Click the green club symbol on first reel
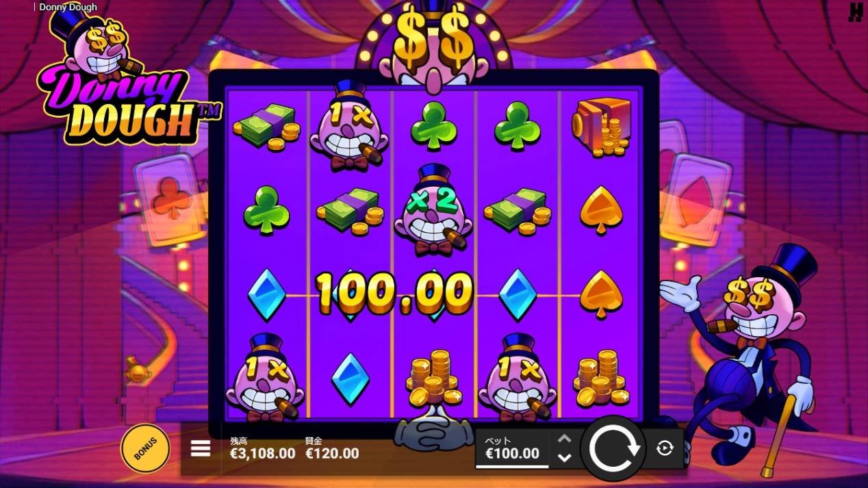The height and width of the screenshot is (488, 868). coord(266,209)
